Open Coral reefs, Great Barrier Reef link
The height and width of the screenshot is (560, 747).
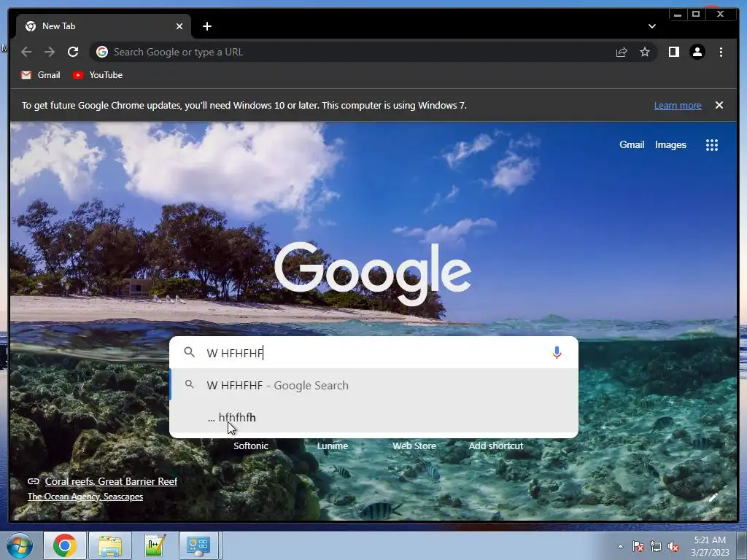tap(111, 481)
